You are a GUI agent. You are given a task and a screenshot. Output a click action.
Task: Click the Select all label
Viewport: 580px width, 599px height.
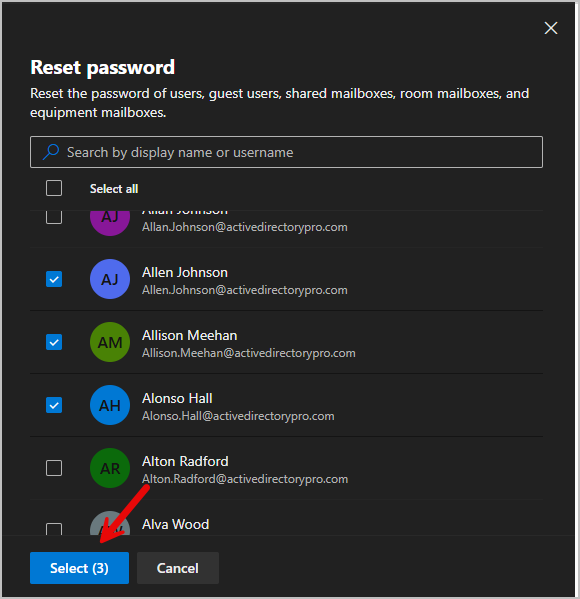114,189
